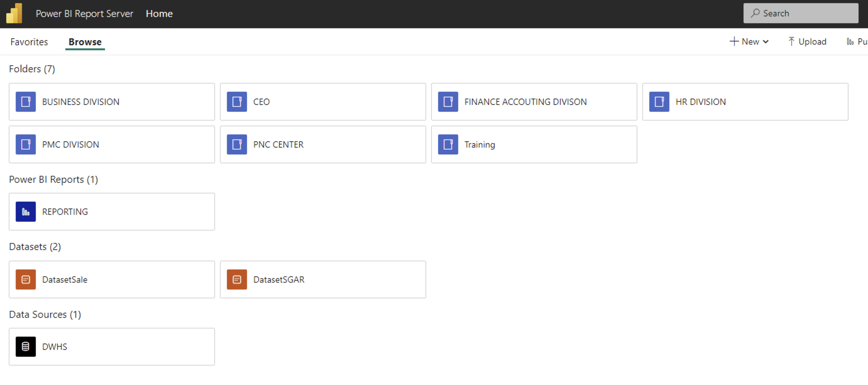Click the REPORTING Power BI report icon
Screen dimensions: 868x385
pos(25,212)
